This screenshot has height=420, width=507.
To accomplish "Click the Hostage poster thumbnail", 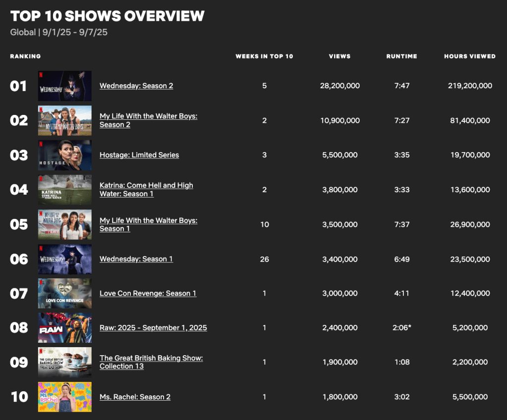I will click(64, 155).
